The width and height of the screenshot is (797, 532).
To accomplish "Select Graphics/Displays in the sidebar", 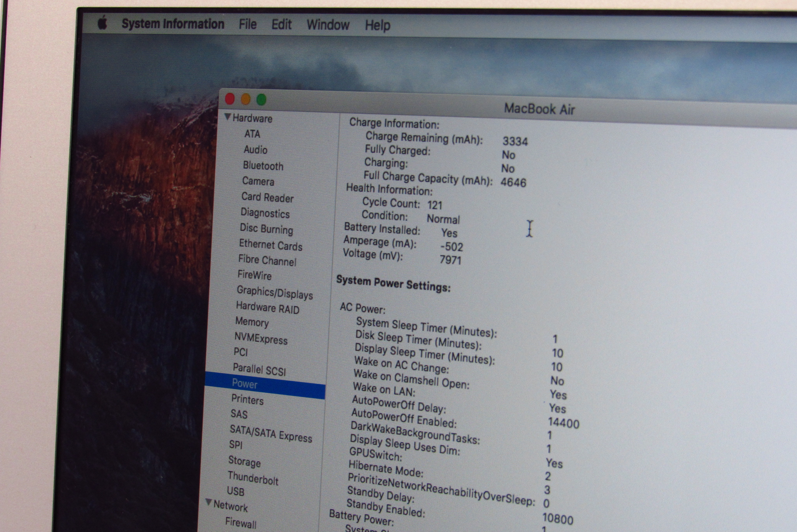I will [275, 292].
